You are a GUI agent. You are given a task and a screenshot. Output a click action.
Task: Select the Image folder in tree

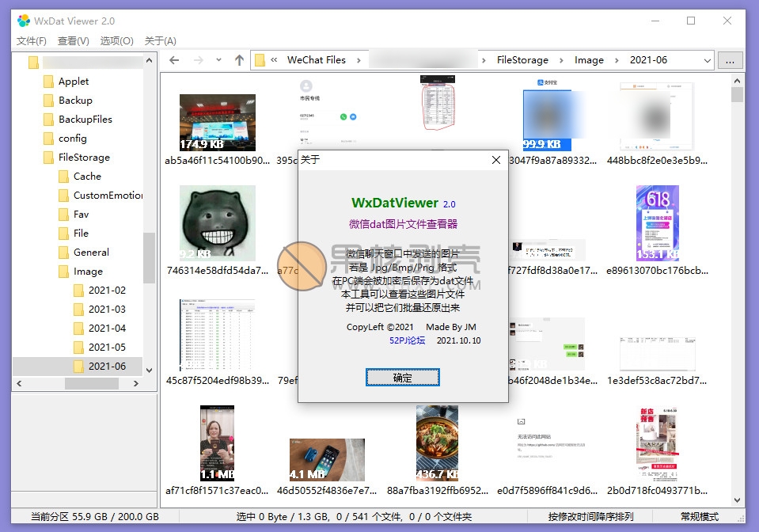tap(88, 271)
